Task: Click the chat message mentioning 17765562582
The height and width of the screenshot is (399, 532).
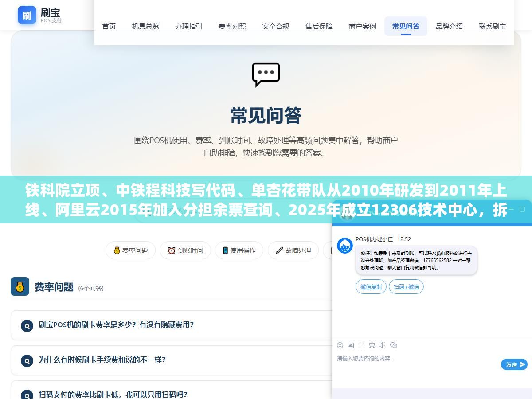Action: (x=416, y=261)
